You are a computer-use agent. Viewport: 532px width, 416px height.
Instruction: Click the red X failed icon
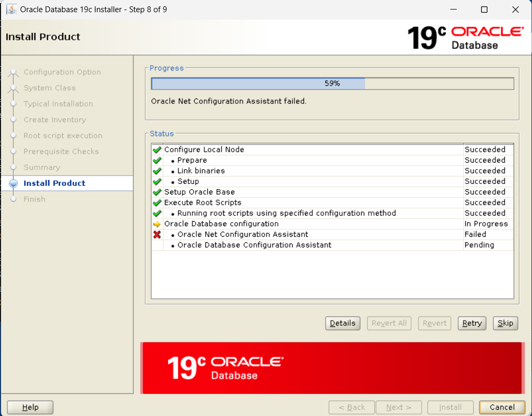click(x=157, y=234)
